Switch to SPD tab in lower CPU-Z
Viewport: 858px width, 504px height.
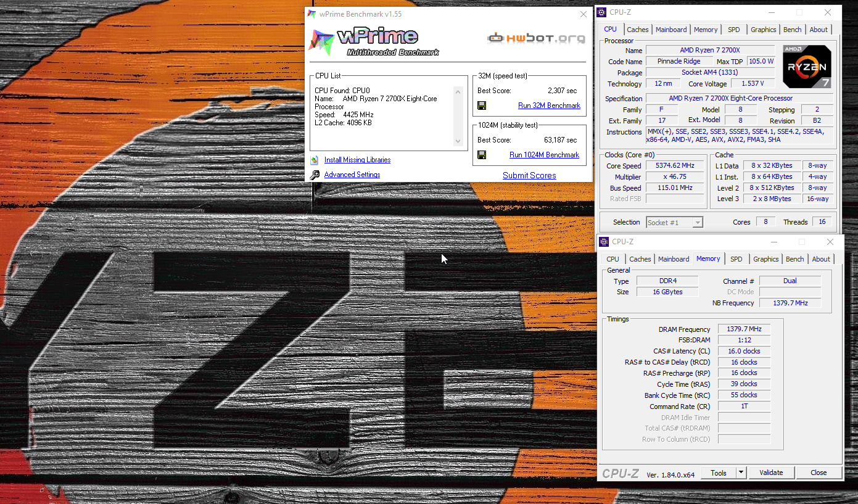[x=736, y=259]
